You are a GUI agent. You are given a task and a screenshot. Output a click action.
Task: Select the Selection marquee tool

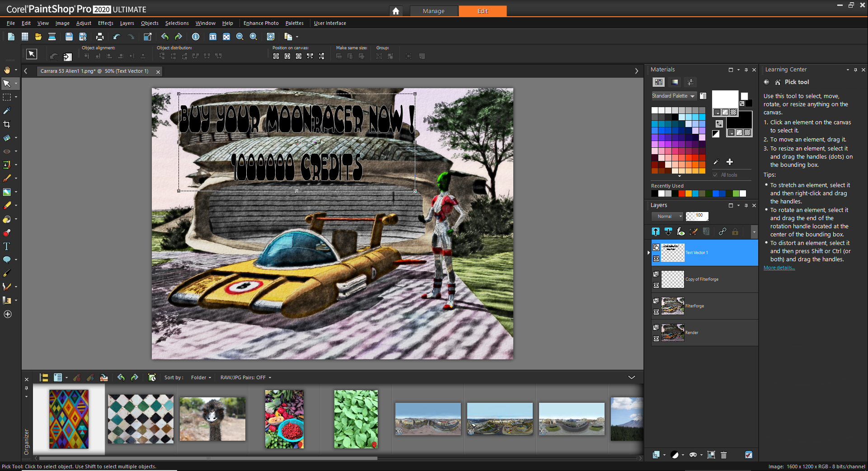(x=7, y=97)
